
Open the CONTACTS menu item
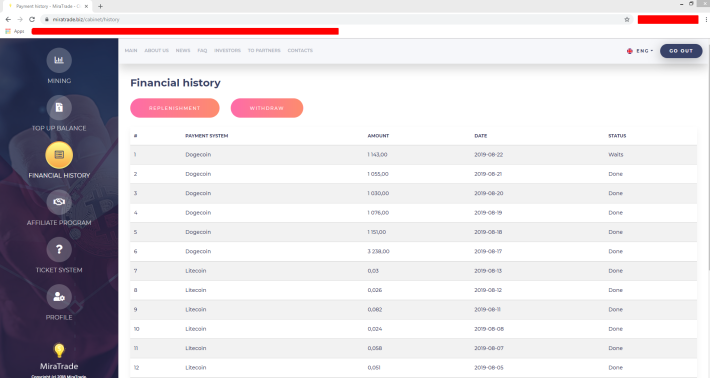click(300, 51)
